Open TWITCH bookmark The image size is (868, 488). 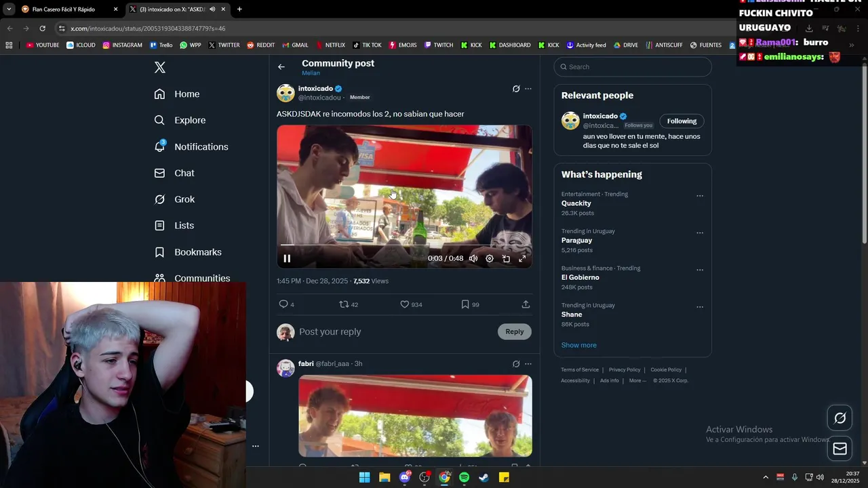pyautogui.click(x=439, y=45)
